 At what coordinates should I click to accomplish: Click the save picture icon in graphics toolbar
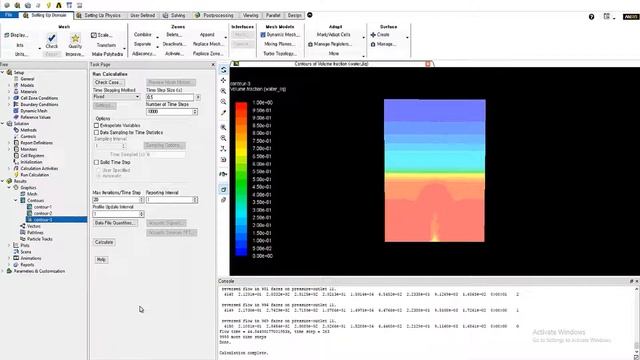223,160
